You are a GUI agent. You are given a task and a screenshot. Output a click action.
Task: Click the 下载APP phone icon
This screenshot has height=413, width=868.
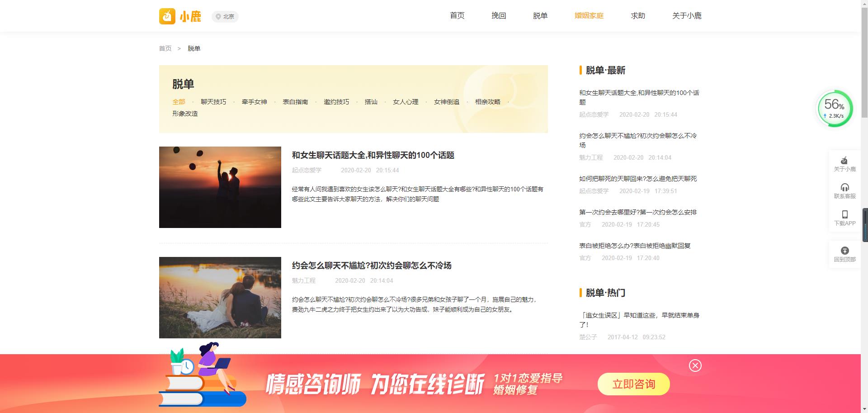844,218
